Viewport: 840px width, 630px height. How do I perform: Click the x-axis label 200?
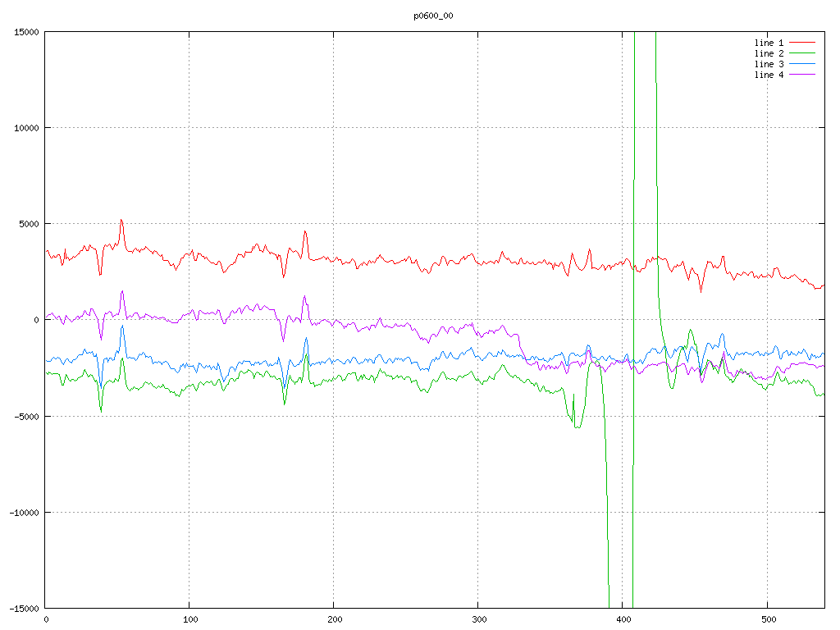coord(335,619)
